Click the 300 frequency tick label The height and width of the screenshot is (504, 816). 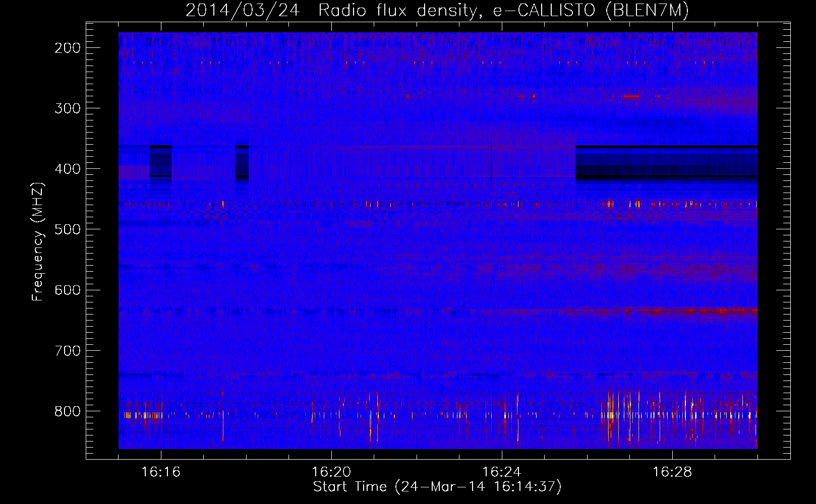pos(68,108)
